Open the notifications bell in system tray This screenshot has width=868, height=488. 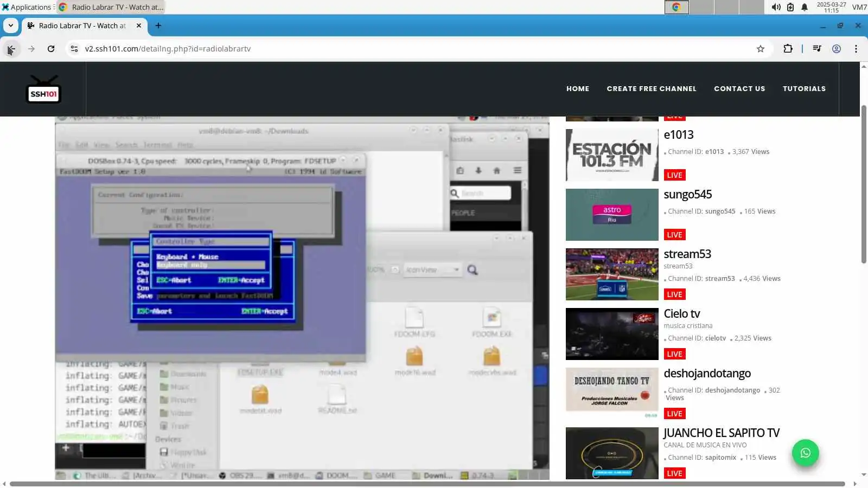tap(805, 7)
